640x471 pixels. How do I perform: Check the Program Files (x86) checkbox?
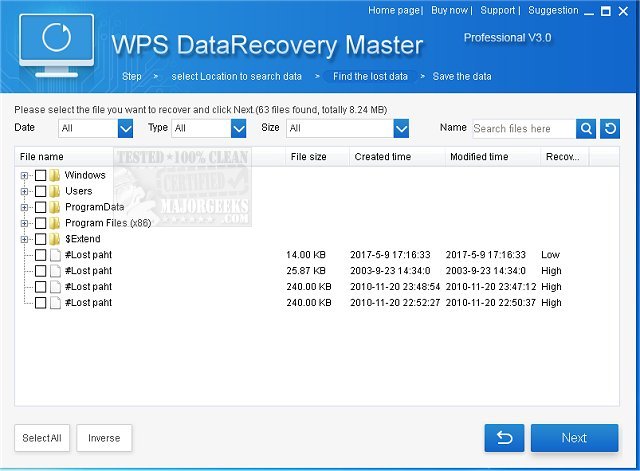click(x=40, y=223)
